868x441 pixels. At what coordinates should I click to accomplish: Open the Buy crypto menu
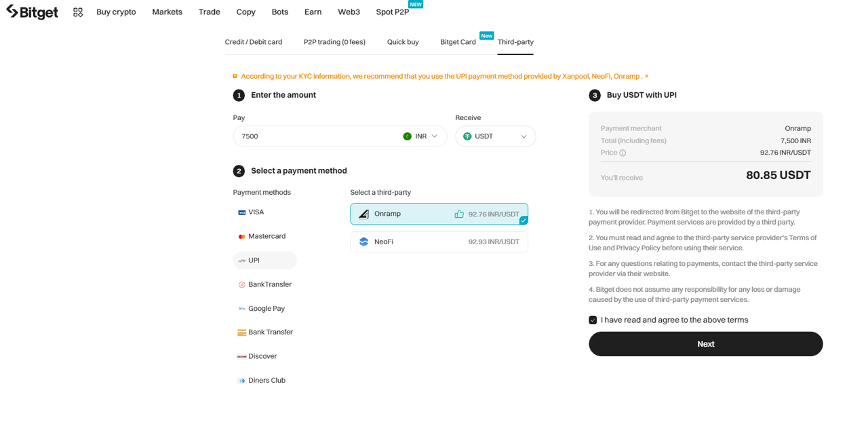(116, 12)
